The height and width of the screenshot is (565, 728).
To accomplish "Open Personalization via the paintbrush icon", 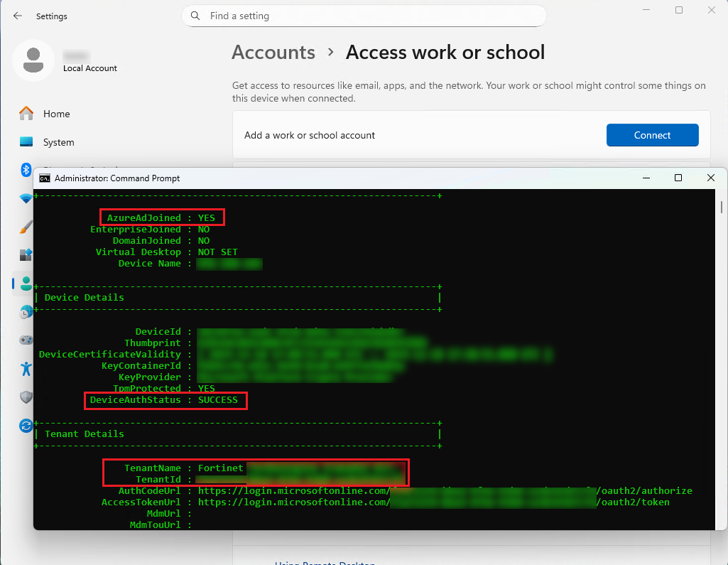I will tap(26, 226).
